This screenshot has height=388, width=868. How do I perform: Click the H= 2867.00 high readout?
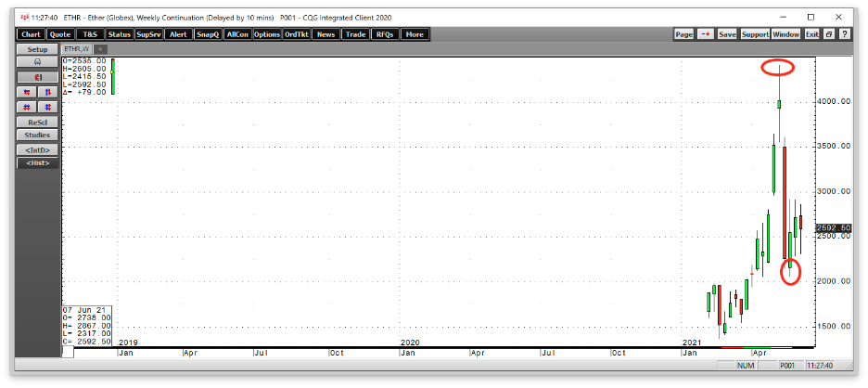(x=86, y=326)
